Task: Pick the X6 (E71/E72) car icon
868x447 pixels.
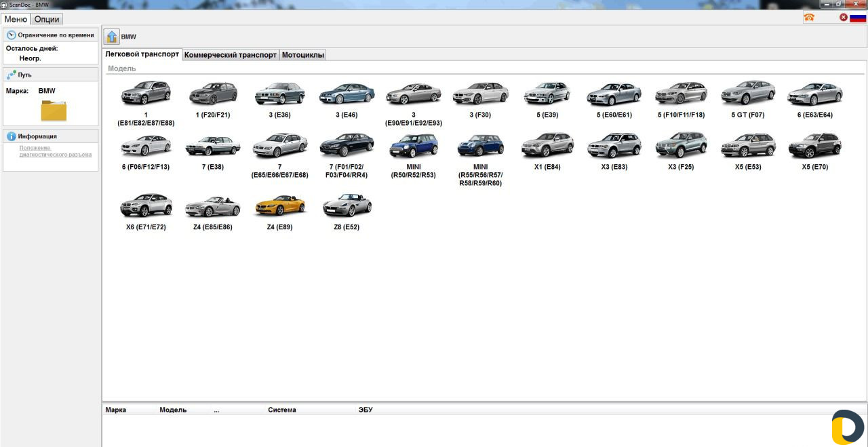Action: coord(146,206)
